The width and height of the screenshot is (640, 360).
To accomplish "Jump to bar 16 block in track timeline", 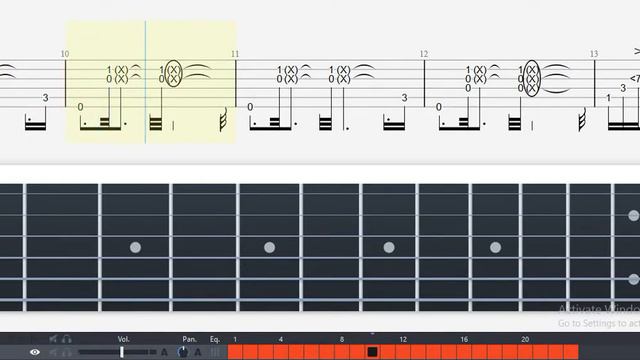I will (464, 352).
